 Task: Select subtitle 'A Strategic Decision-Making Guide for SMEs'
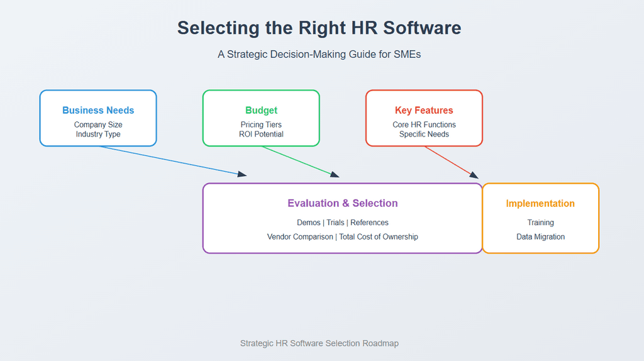[x=319, y=54]
